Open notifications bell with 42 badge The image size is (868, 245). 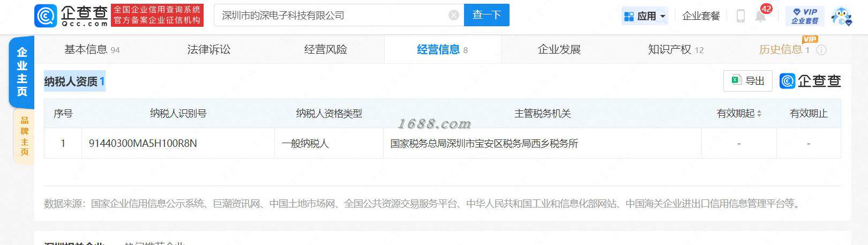coord(761,15)
